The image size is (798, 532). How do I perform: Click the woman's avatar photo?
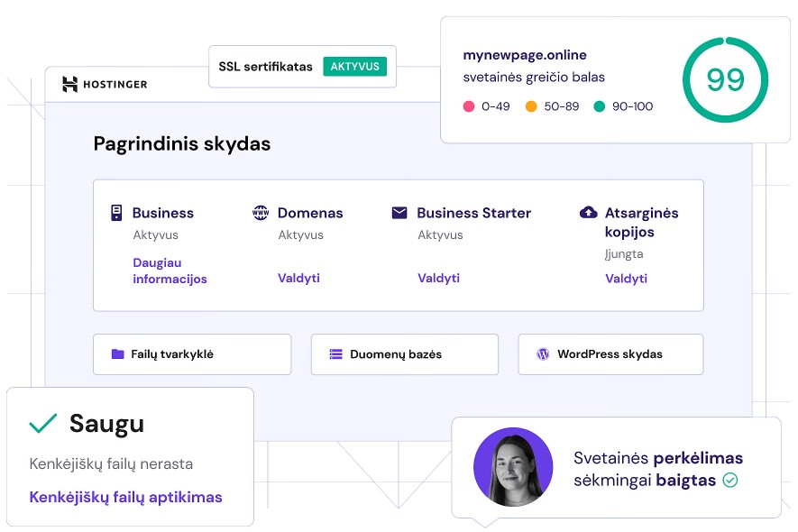coord(513,467)
